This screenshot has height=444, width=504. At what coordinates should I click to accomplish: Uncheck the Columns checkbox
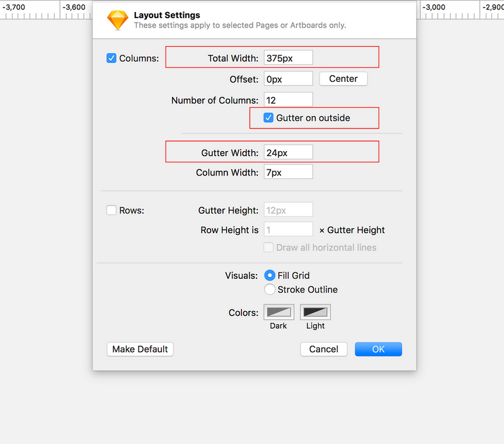point(112,58)
